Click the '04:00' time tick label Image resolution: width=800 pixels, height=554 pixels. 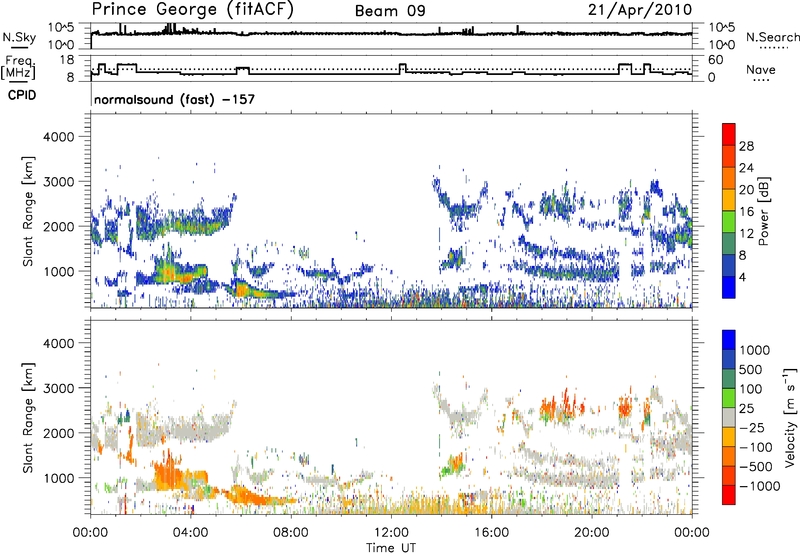tap(191, 533)
